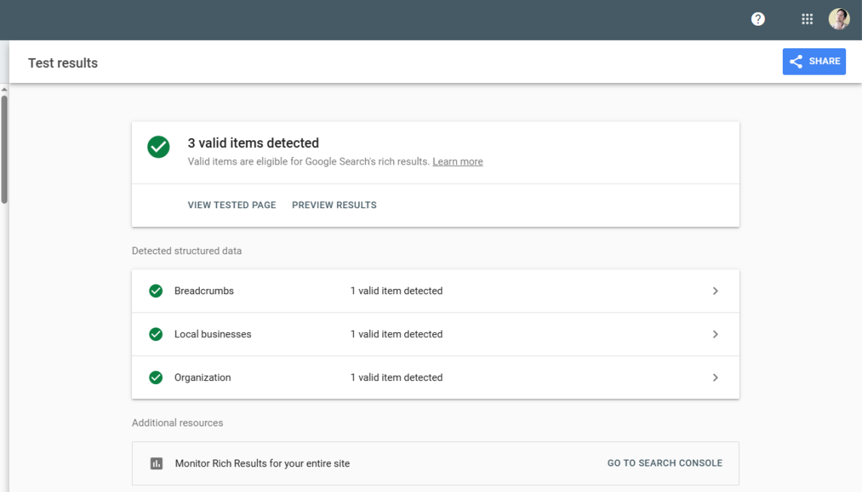Click the Breadcrumbs green check icon
868x492 pixels.
(156, 291)
